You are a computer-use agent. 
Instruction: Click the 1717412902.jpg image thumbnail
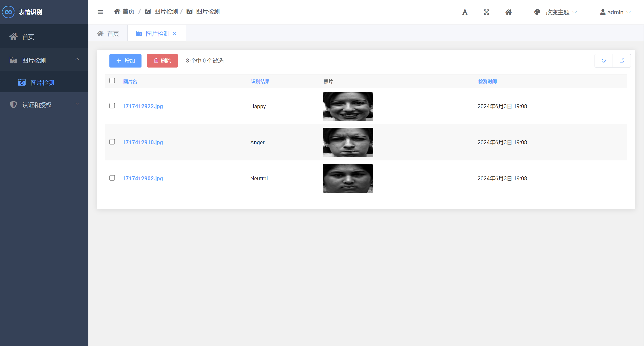[x=348, y=178]
